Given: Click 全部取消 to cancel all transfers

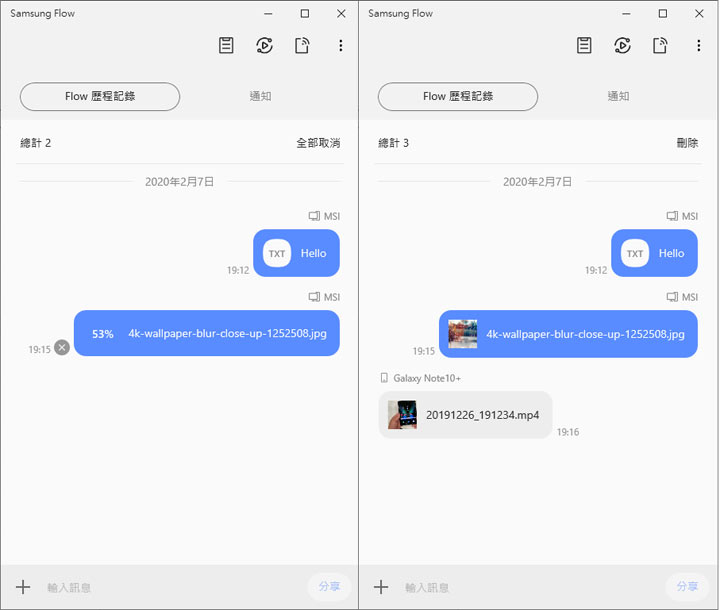Looking at the screenshot, I should click(x=318, y=143).
